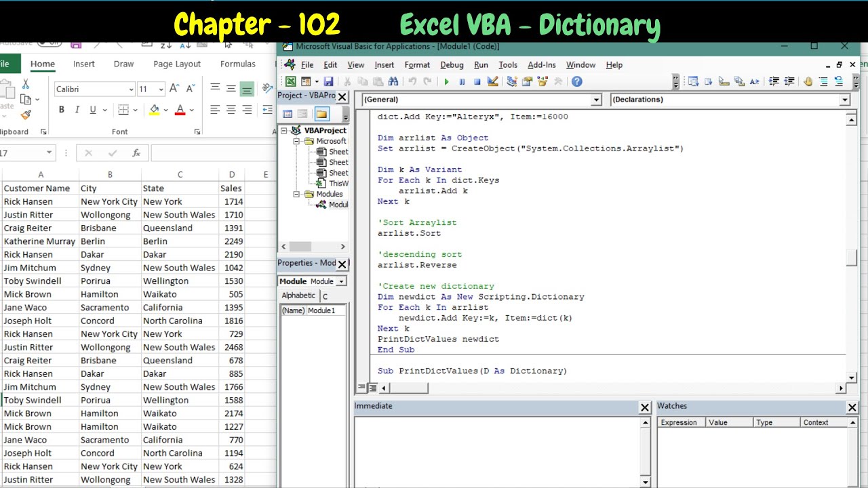Open VBA Help question mark icon
Viewport: 868px width, 488px height.
577,81
